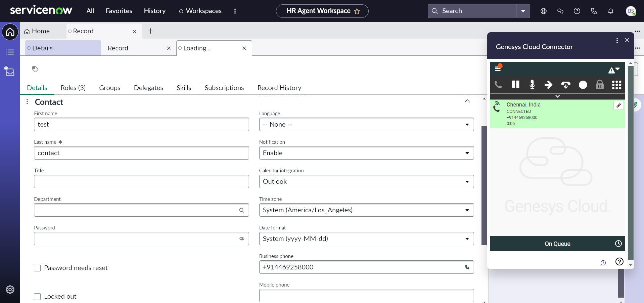The height and width of the screenshot is (303, 644).
Task: Look up Department with magnifier icon
Action: [242, 210]
